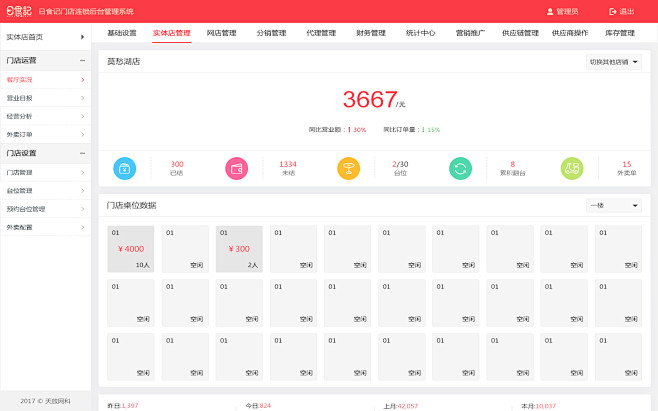Collapse the 门店运营 sidebar section
Viewport: 658px width, 411px height.
tap(82, 60)
